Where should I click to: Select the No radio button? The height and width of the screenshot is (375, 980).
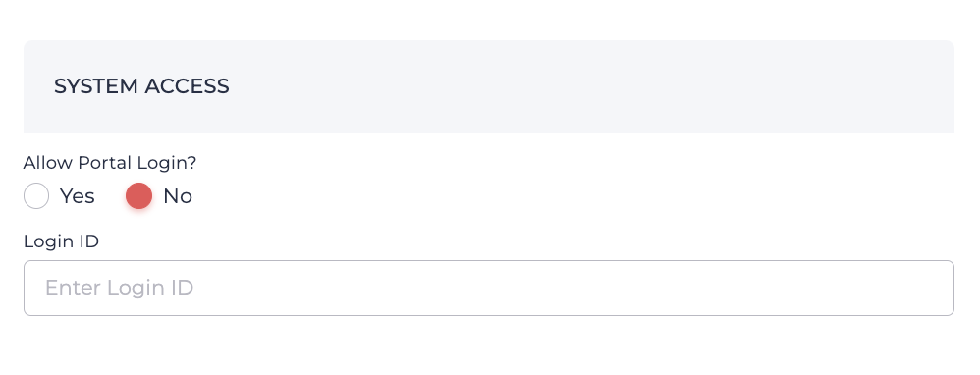point(138,195)
